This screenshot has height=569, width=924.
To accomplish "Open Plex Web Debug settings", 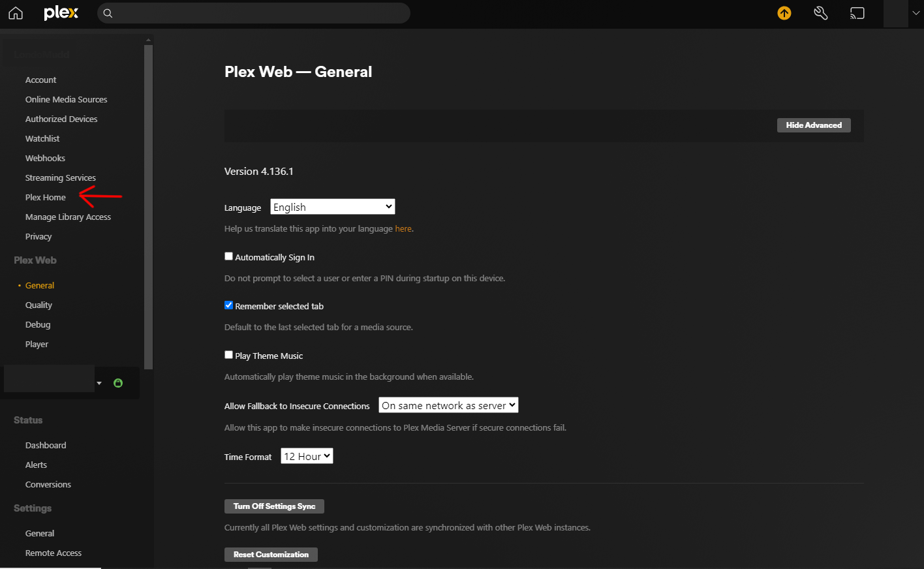I will coord(38,324).
